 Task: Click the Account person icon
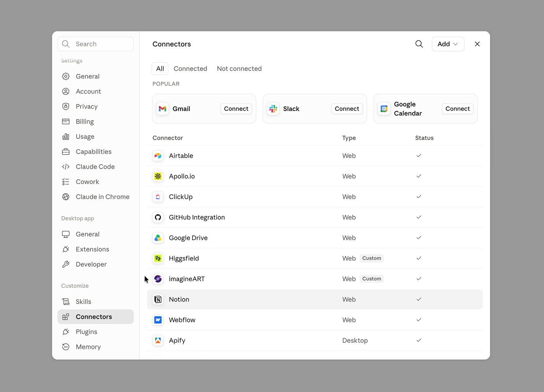pyautogui.click(x=66, y=91)
